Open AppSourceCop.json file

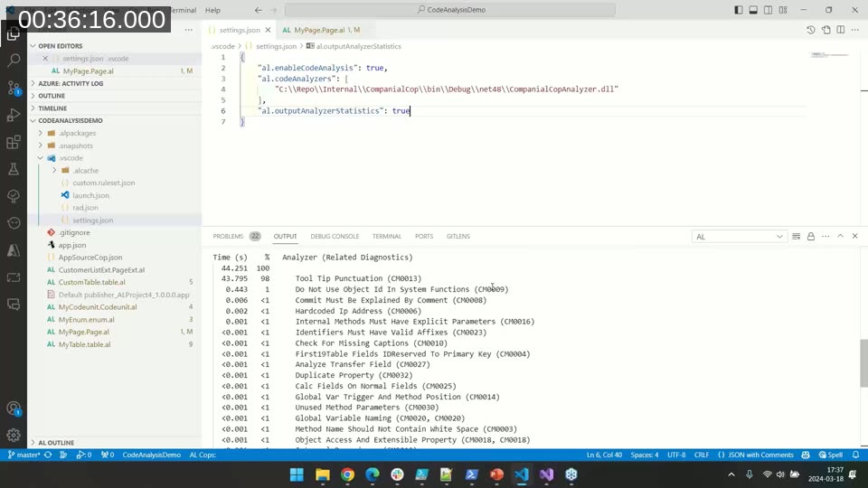tap(90, 258)
